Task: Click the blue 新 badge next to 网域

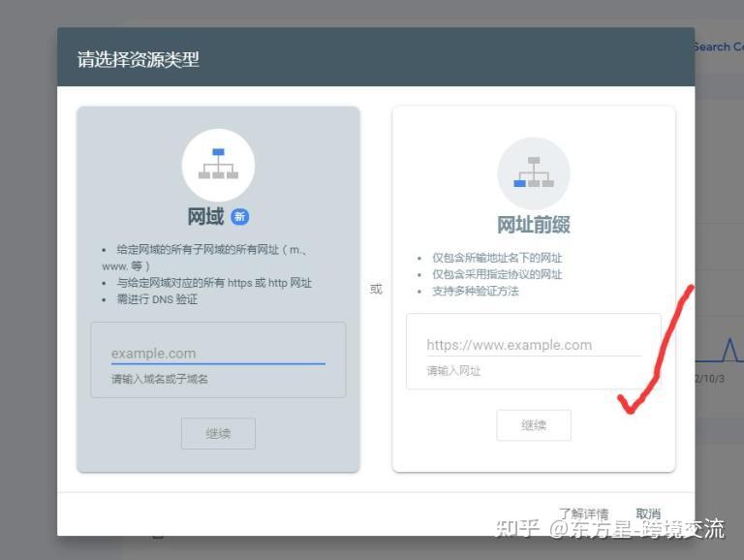Action: pyautogui.click(x=239, y=217)
